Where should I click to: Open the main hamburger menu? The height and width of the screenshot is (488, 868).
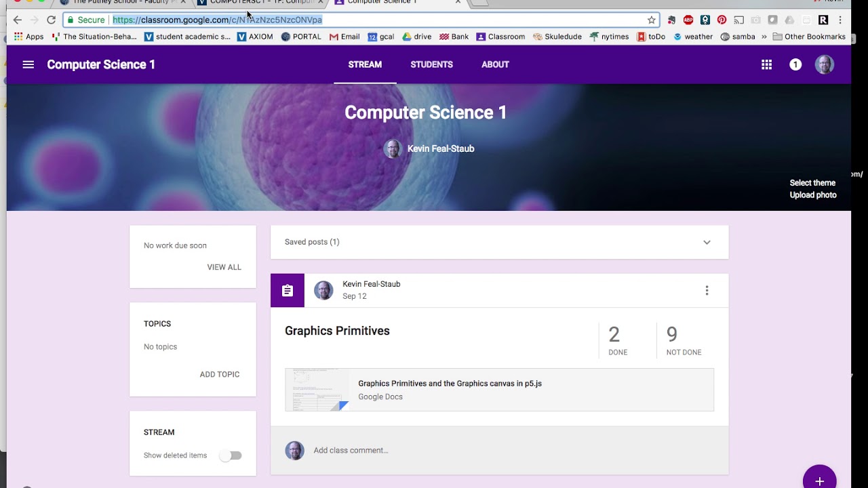point(28,64)
